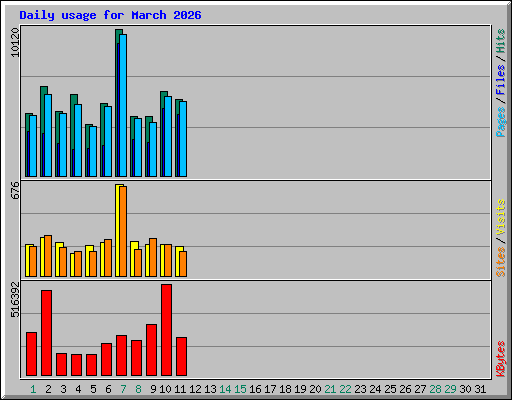Screen dimensions: 512x400
Task: Click day label 16 on x-axis
Action: coord(255,389)
